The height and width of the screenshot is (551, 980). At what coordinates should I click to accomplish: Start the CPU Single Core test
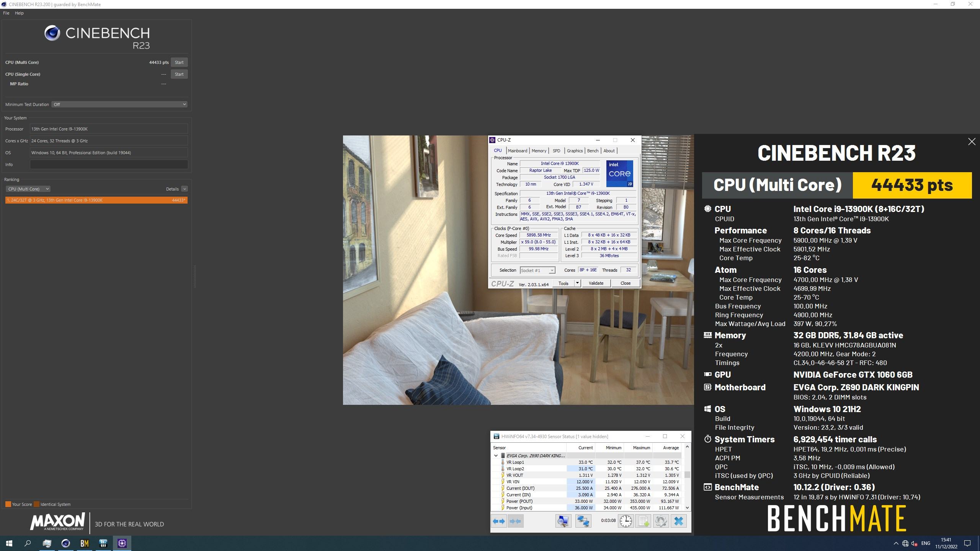tap(179, 74)
